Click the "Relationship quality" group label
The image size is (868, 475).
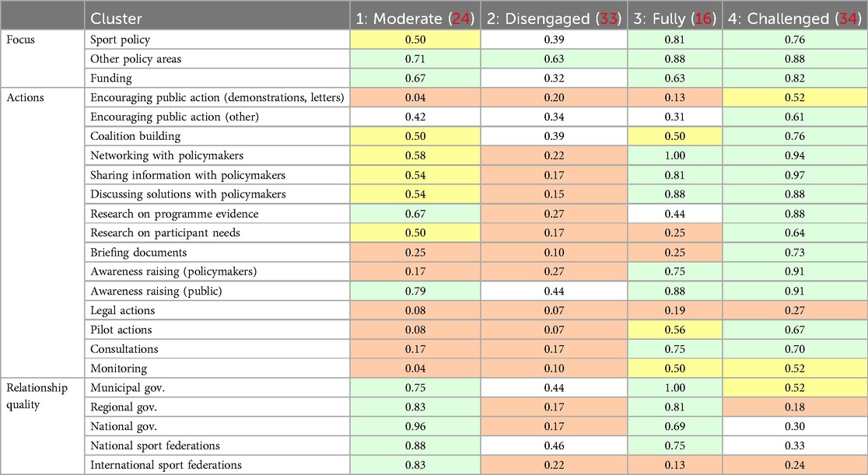point(37,396)
